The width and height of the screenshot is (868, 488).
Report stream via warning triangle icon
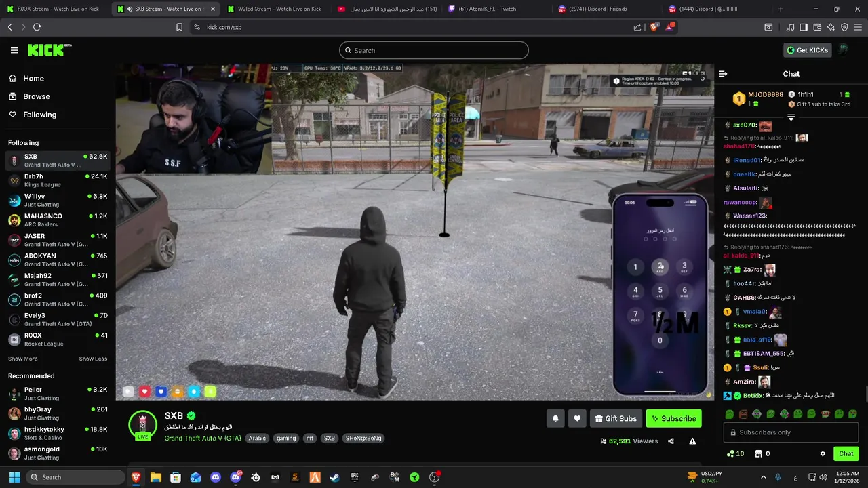point(692,441)
